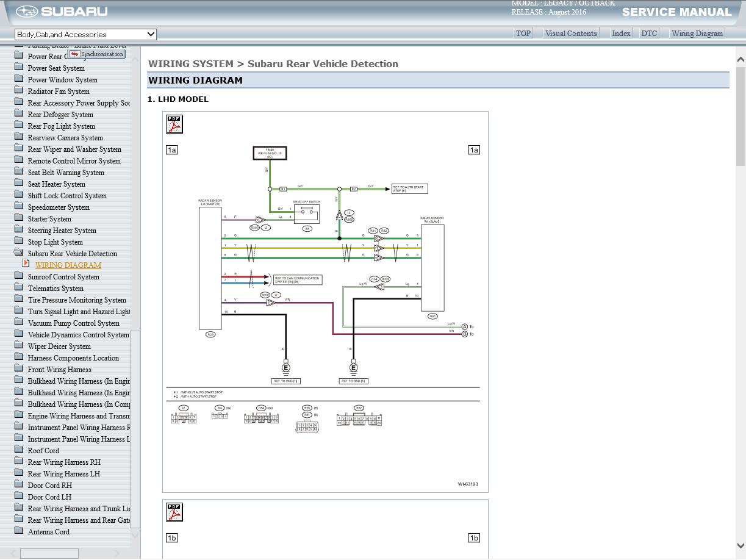Viewport: 746px width, 560px height.
Task: Click Rear Wiring Harness and Rear Gate entry
Action: coord(79,520)
